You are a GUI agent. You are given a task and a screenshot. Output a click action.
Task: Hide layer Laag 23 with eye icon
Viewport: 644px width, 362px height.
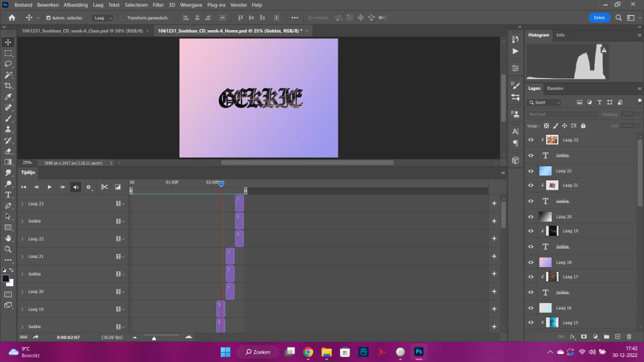(x=531, y=140)
